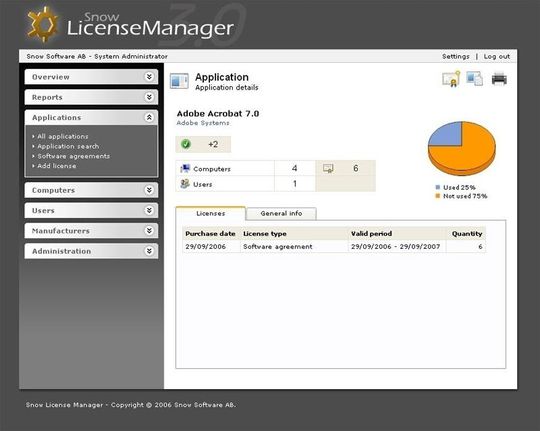Viewport: 540px width, 431px height.
Task: Click the license monitor icon next to 6
Action: coord(328,168)
